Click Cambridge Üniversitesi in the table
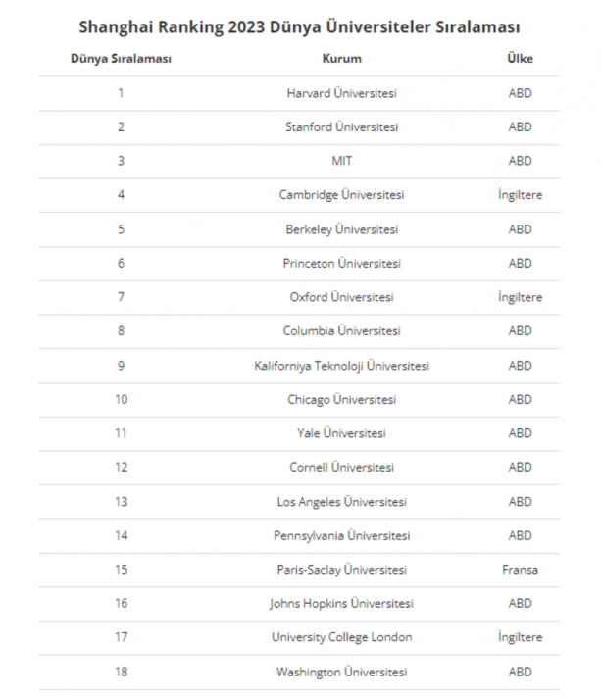Screen dimensions: 602x700 [341, 195]
